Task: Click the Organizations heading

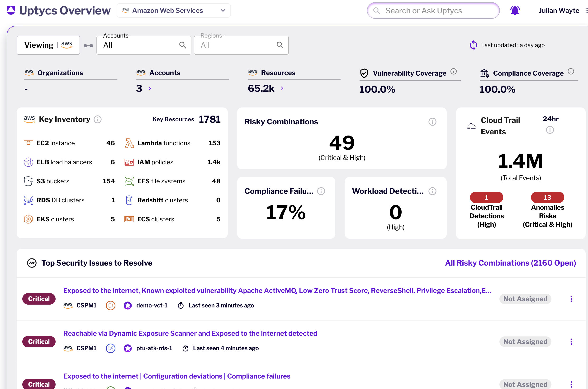Action: (x=60, y=73)
